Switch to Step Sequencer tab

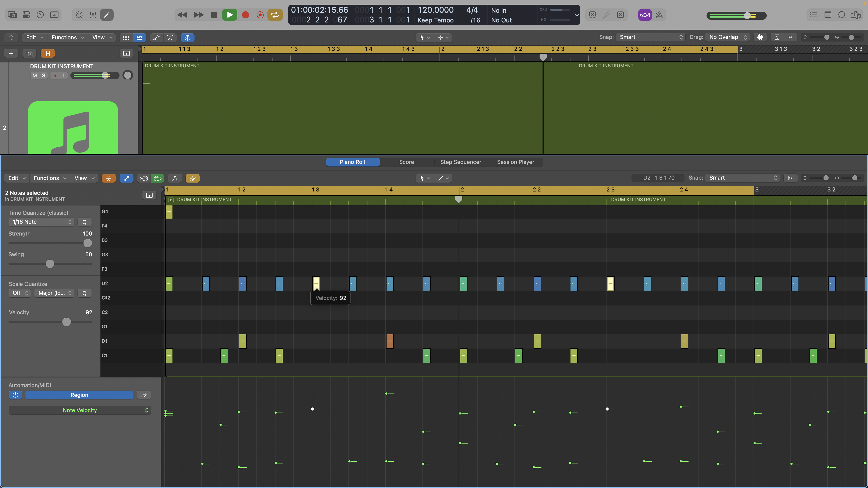(461, 162)
